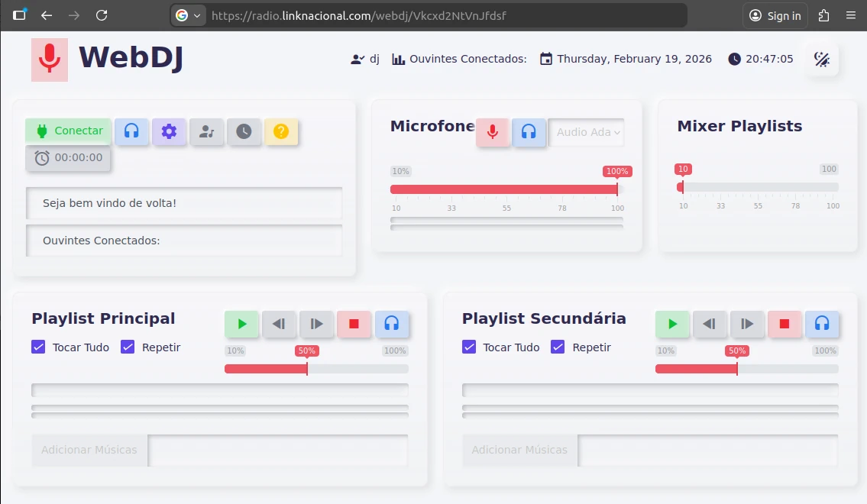This screenshot has height=504, width=867.
Task: Toggle the theme switch icon at top right
Action: pos(822,60)
